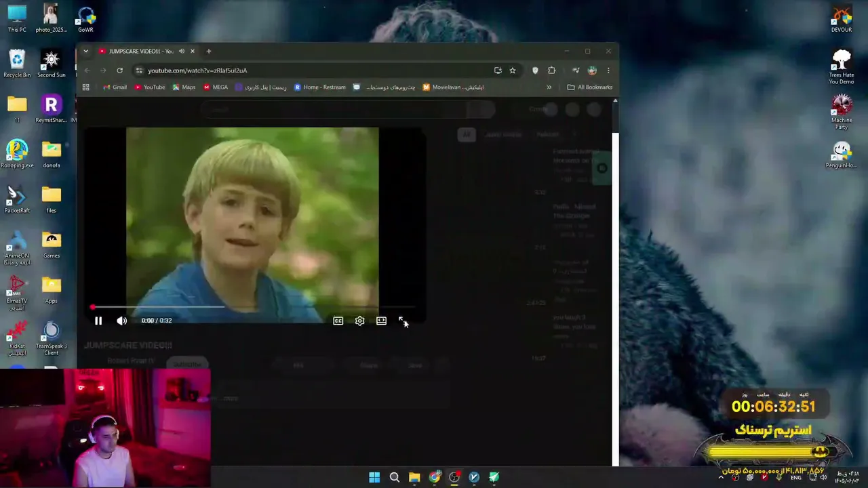Open the tab search dropdown arrow
This screenshot has width=868, height=488.
(x=85, y=52)
